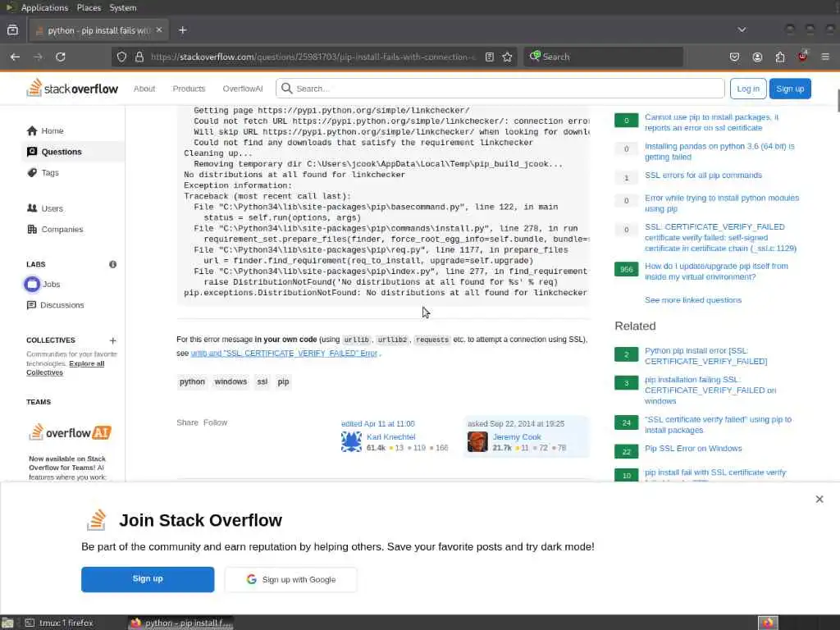Viewport: 840px width, 630px height.
Task: Focus the Firefox Search box
Action: click(x=603, y=57)
